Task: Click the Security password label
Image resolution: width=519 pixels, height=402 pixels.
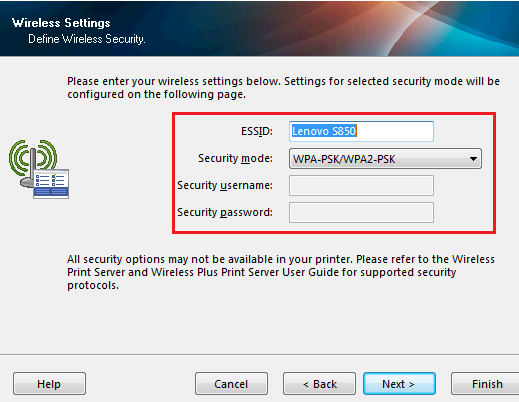Action: (225, 212)
